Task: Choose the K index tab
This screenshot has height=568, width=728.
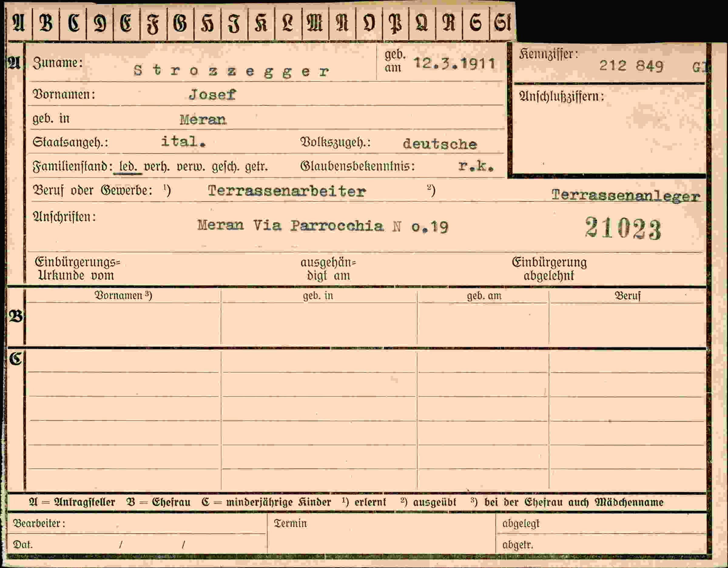Action: point(261,23)
